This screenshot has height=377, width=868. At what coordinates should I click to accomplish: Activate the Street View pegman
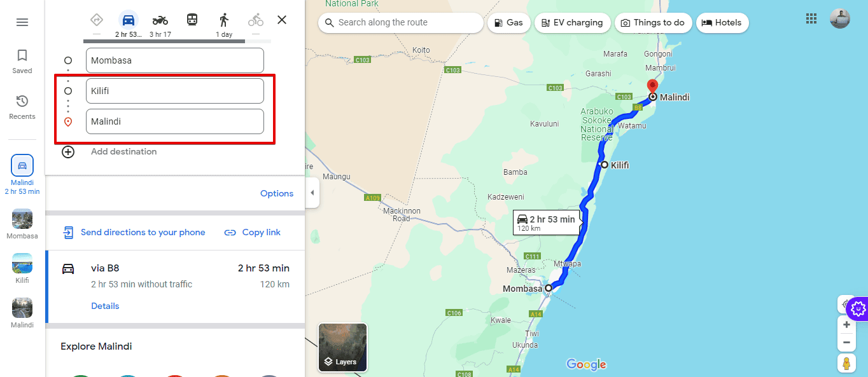(x=846, y=363)
